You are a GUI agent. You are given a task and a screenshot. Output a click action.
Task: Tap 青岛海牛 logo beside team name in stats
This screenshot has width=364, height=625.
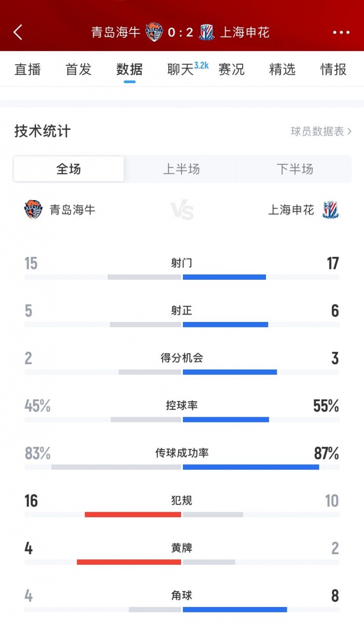[x=33, y=210]
